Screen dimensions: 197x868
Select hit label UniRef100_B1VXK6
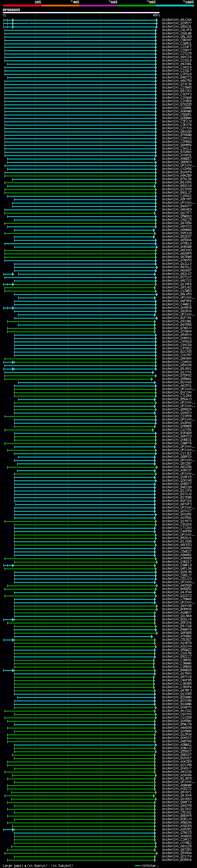(177, 382)
